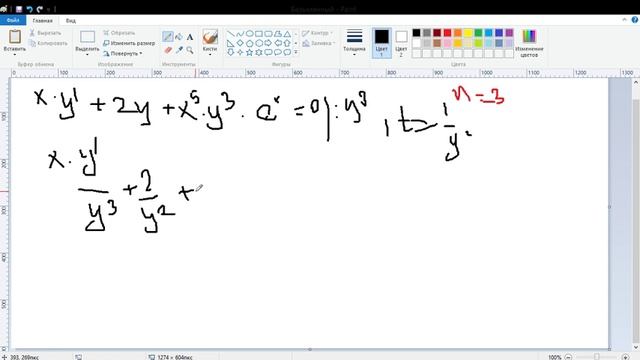Select the Color picker eyedropper tool
The width and height of the screenshot is (640, 360).
click(x=179, y=50)
